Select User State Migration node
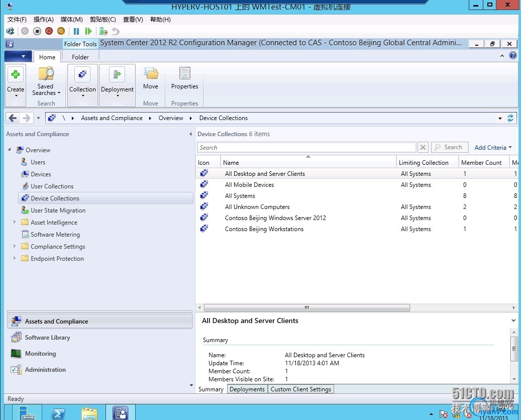This screenshot has width=521, height=420. tap(58, 211)
